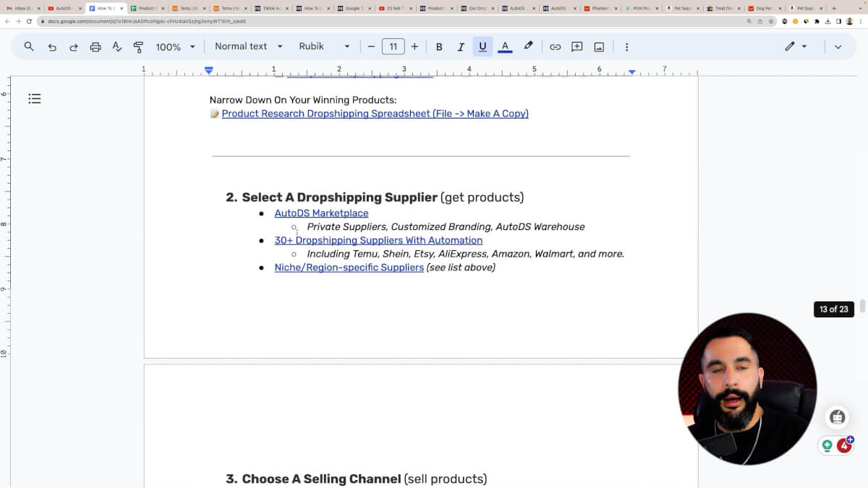The height and width of the screenshot is (488, 868).
Task: Open the browser extensions puzzle menu
Action: [x=817, y=22]
